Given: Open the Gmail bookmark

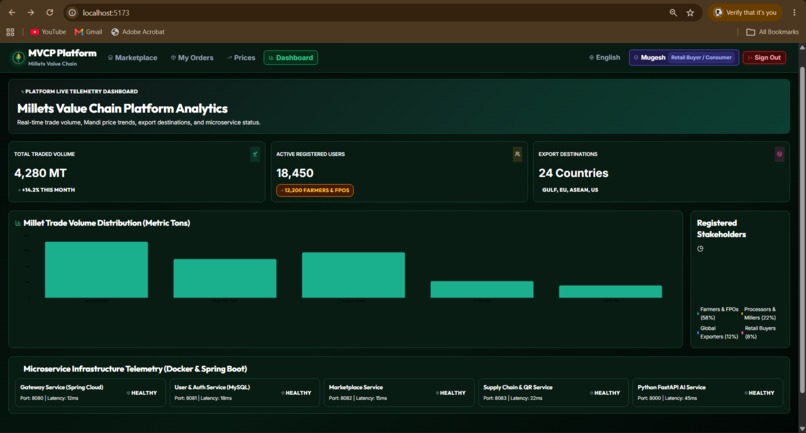Looking at the screenshot, I should pyautogui.click(x=88, y=32).
